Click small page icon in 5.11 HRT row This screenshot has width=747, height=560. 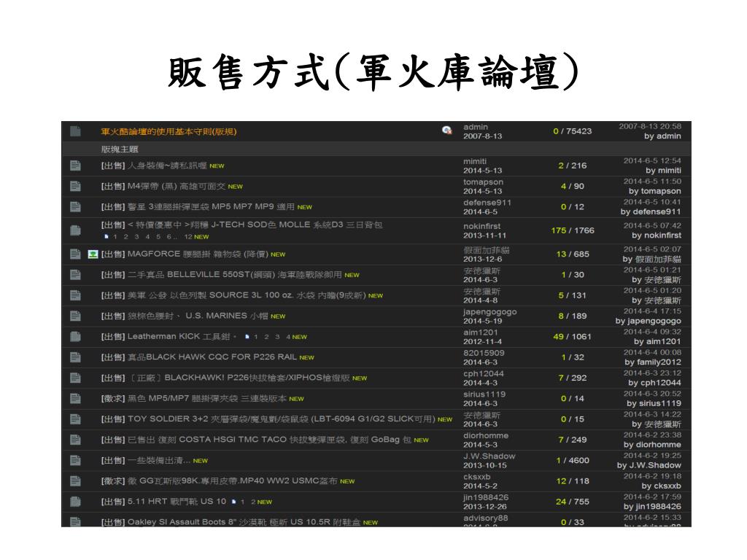tap(233, 502)
